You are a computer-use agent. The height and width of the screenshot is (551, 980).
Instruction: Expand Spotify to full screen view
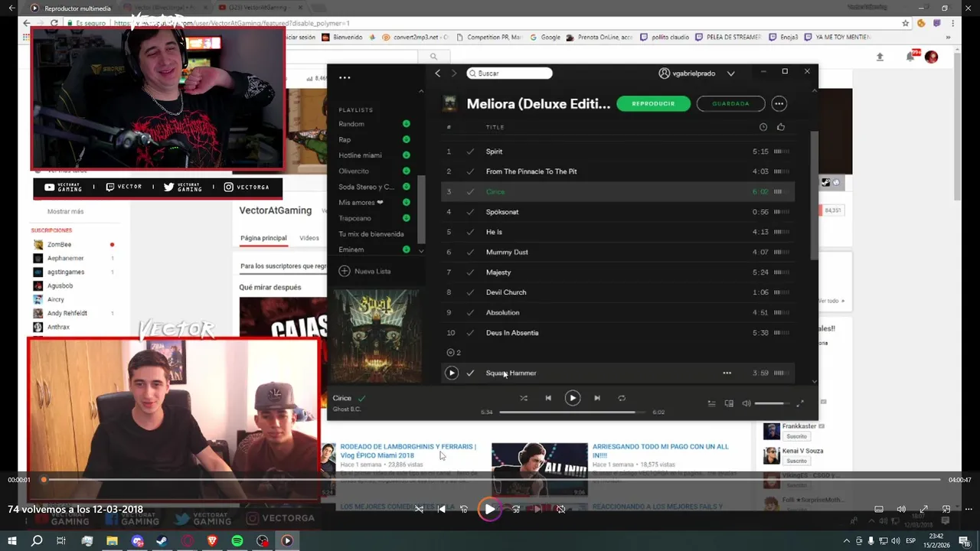click(x=800, y=403)
